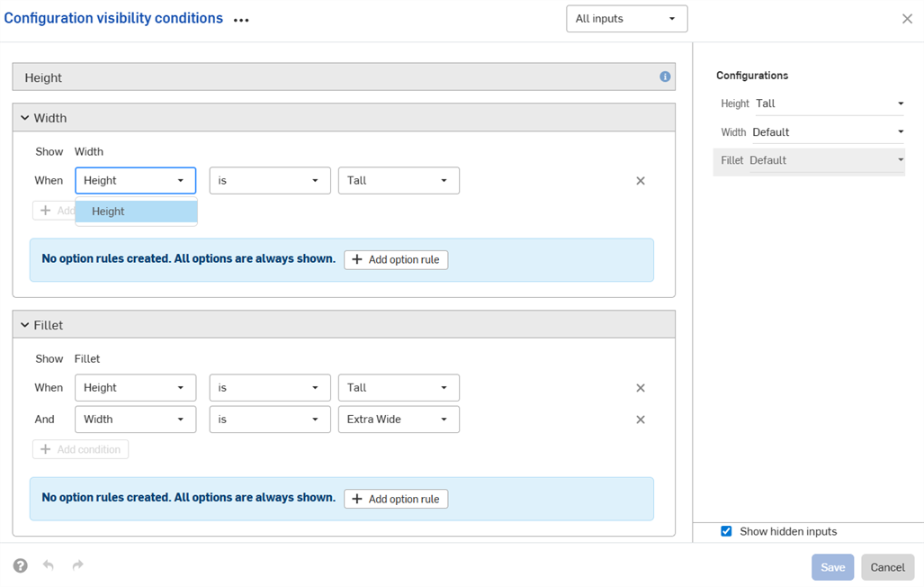Collapse the Width section chevron
Viewport: 924px width, 587px height.
pos(25,118)
